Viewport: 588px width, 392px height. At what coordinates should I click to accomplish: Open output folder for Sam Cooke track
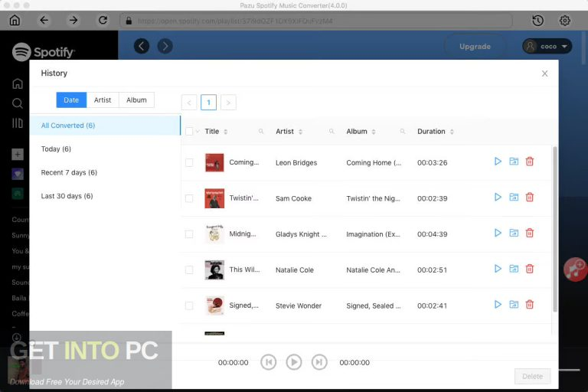[514, 198]
